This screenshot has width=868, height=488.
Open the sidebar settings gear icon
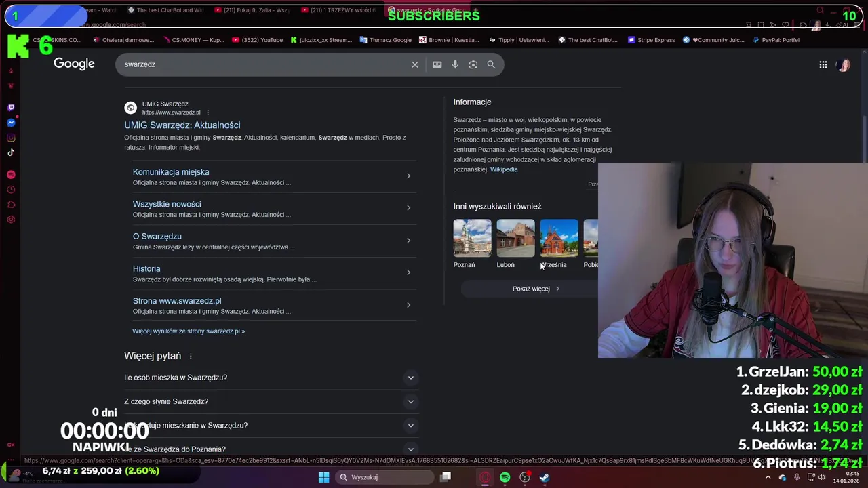click(11, 220)
